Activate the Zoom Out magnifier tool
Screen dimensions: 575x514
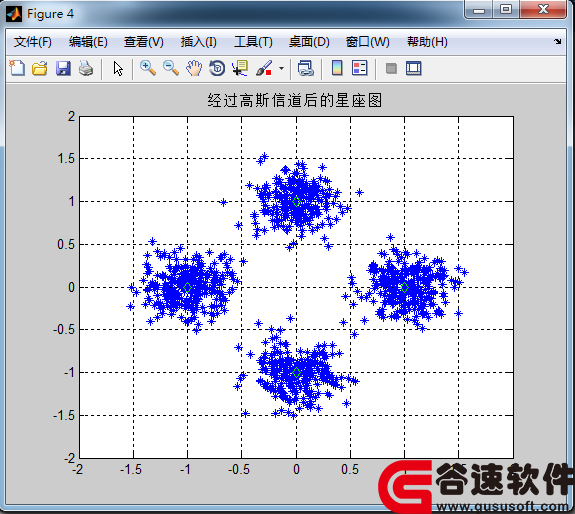171,68
